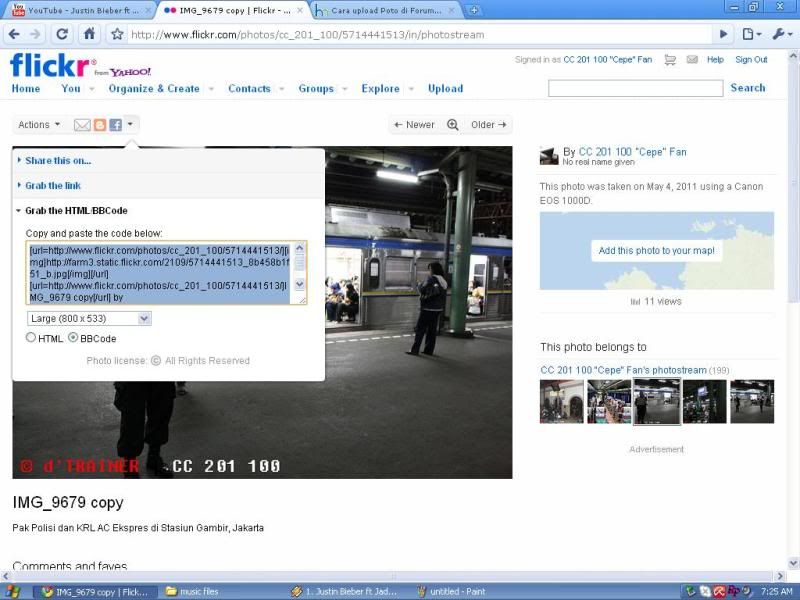Click the IMG_9679 copy photo title
Image resolution: width=800 pixels, height=600 pixels.
click(x=68, y=503)
